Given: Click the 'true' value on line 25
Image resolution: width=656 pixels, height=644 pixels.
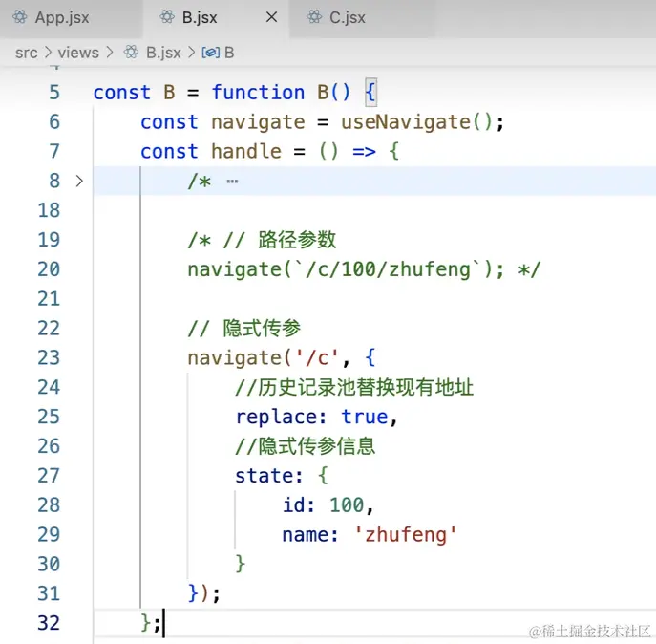Looking at the screenshot, I should [x=365, y=417].
